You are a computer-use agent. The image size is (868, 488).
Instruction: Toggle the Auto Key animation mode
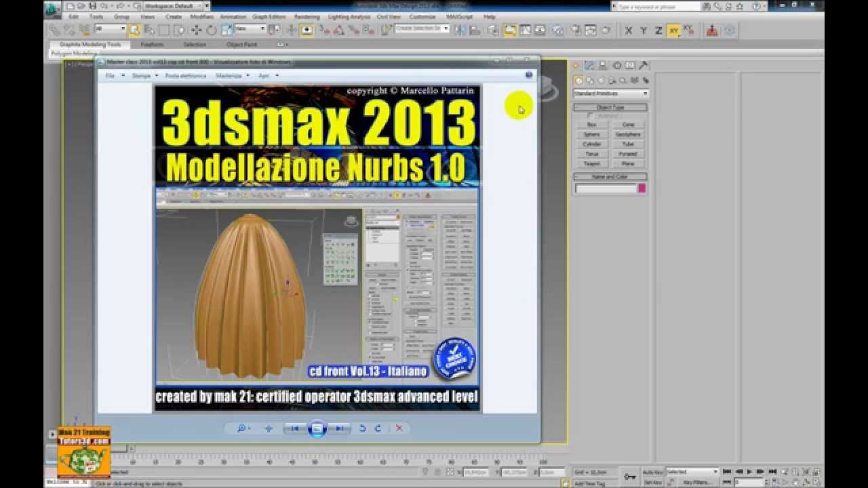point(652,471)
